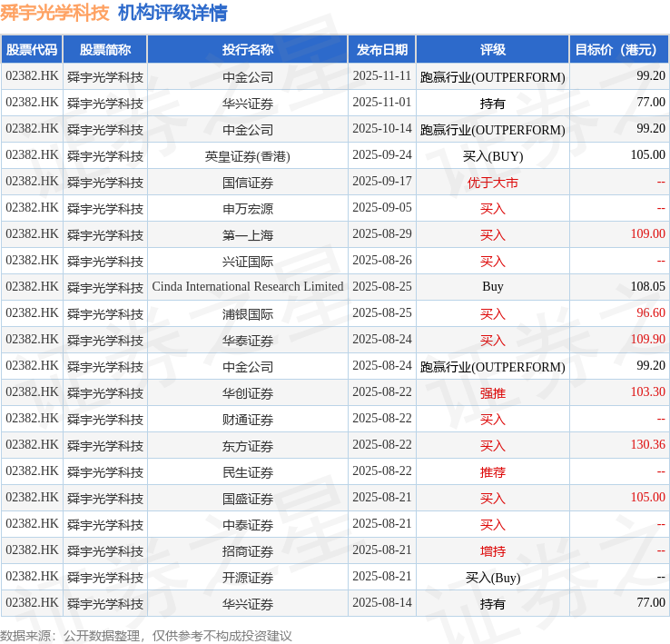Click the date 2025-09-17
The height and width of the screenshot is (644, 670).
(x=382, y=182)
